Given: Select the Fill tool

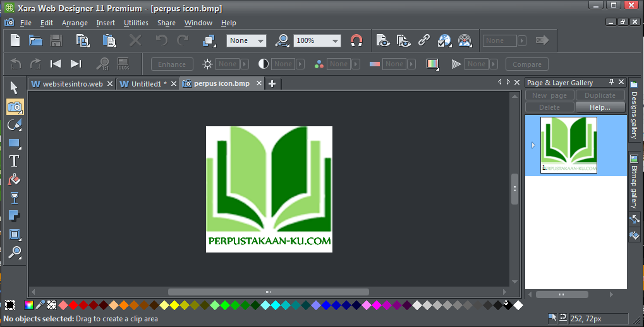Looking at the screenshot, I should click(x=15, y=179).
